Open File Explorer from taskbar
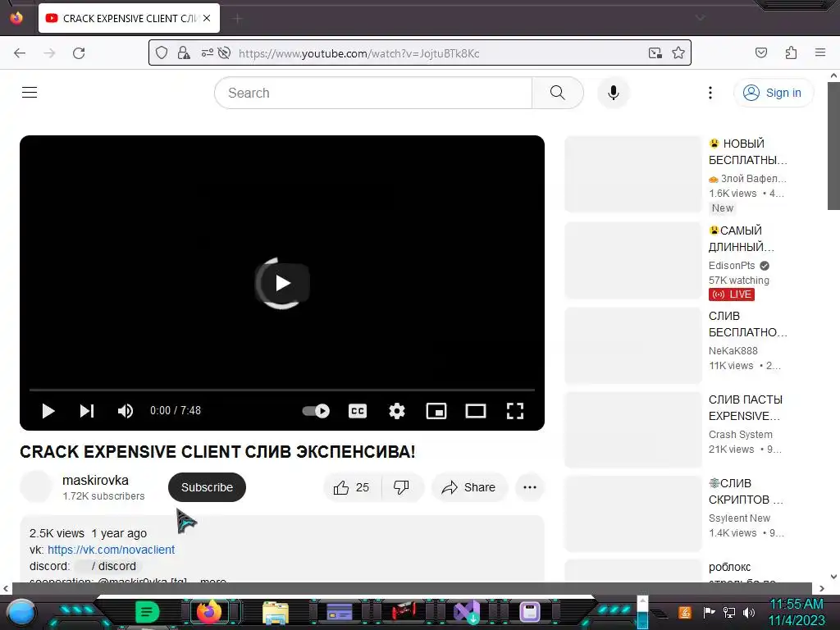Image resolution: width=840 pixels, height=630 pixels. [276, 612]
